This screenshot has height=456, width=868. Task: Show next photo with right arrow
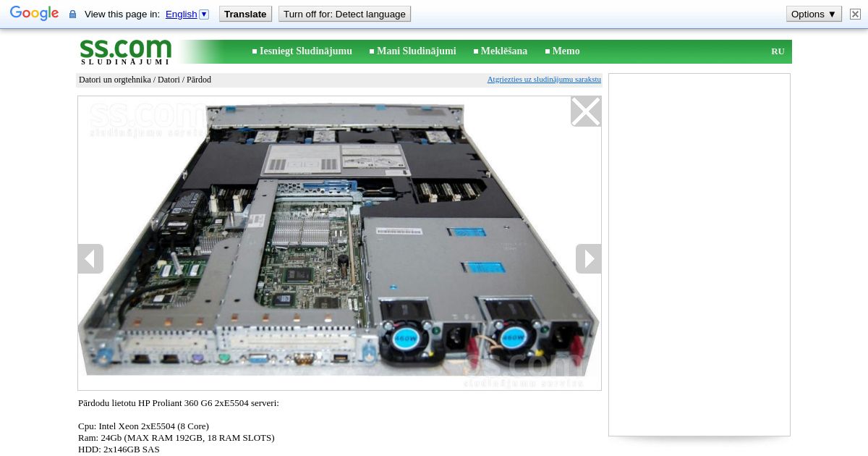click(x=588, y=258)
